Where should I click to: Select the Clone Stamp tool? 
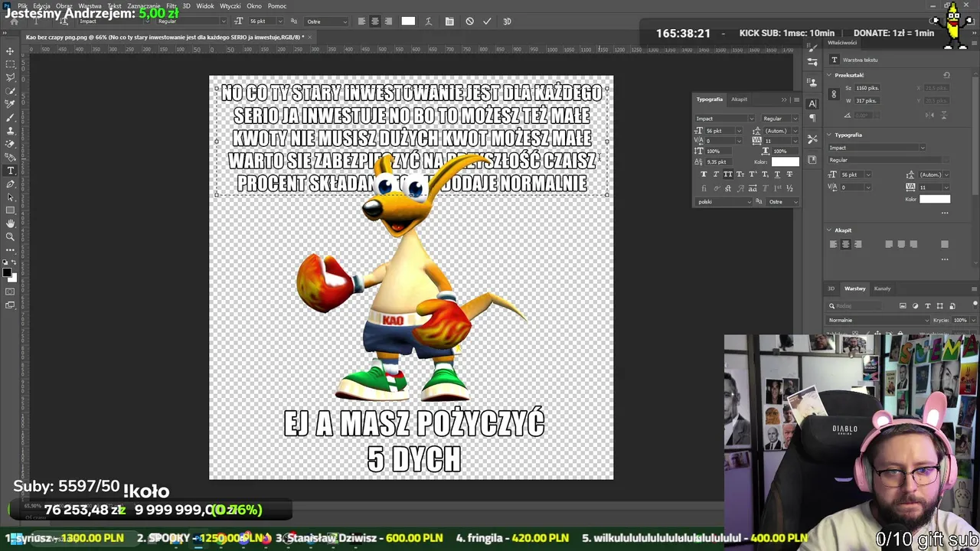(x=10, y=131)
